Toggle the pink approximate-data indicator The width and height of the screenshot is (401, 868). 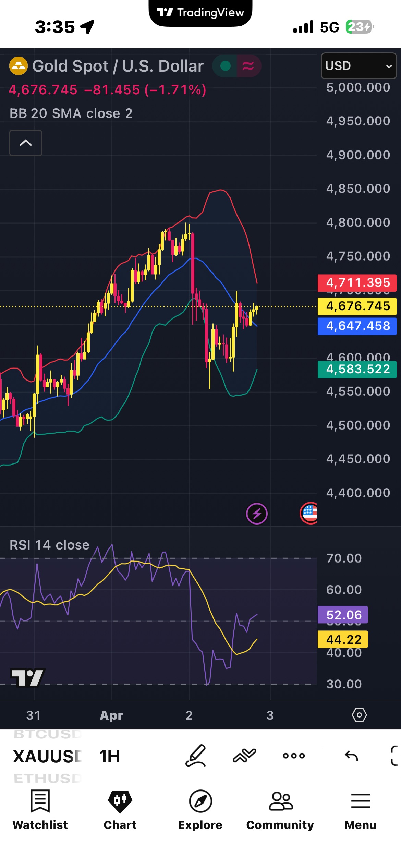pyautogui.click(x=248, y=66)
